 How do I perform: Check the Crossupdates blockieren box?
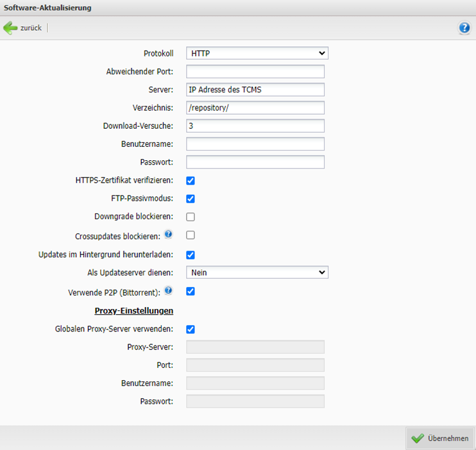(x=191, y=235)
